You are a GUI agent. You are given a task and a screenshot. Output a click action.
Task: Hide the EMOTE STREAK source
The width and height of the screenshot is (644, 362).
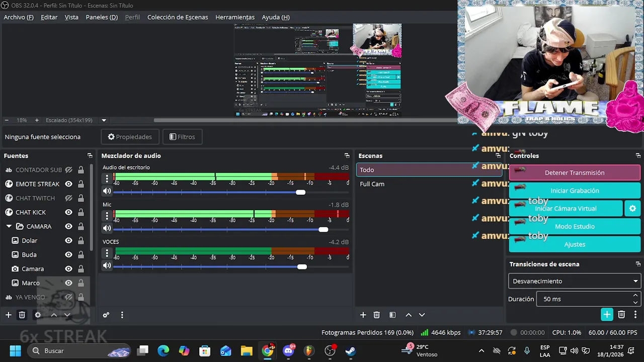pos(69,184)
